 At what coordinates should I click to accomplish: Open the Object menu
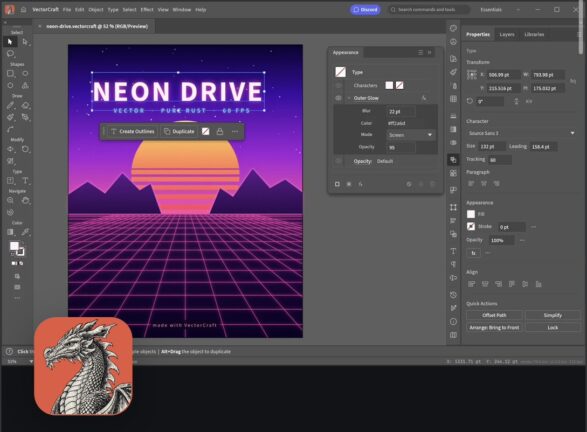95,10
